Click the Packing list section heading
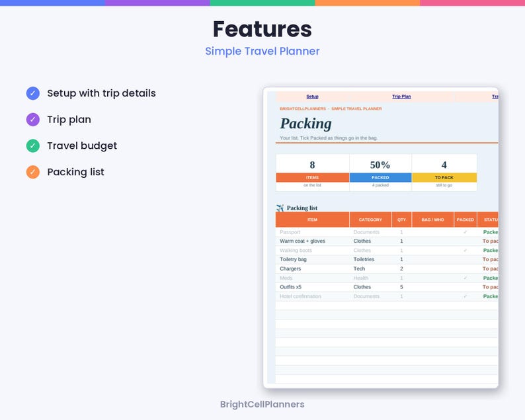 tap(302, 208)
